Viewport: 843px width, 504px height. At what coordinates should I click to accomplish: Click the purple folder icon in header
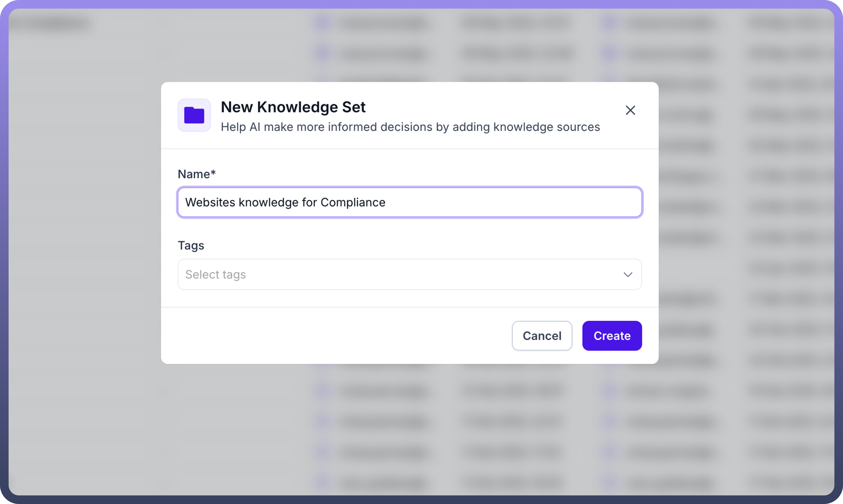[x=194, y=115]
